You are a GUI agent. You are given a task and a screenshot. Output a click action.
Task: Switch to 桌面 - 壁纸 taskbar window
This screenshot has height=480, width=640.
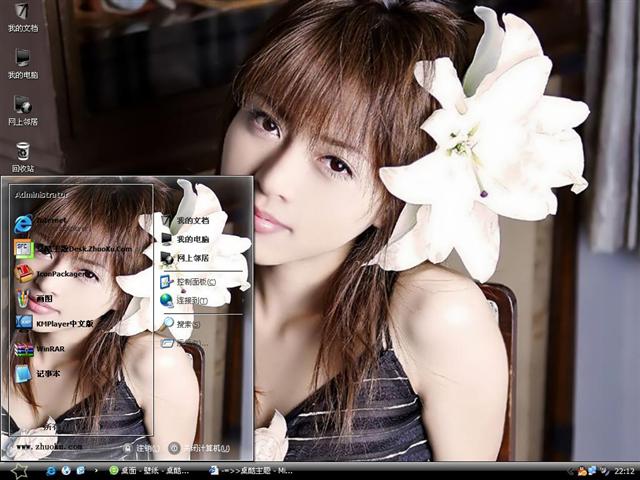point(149,471)
